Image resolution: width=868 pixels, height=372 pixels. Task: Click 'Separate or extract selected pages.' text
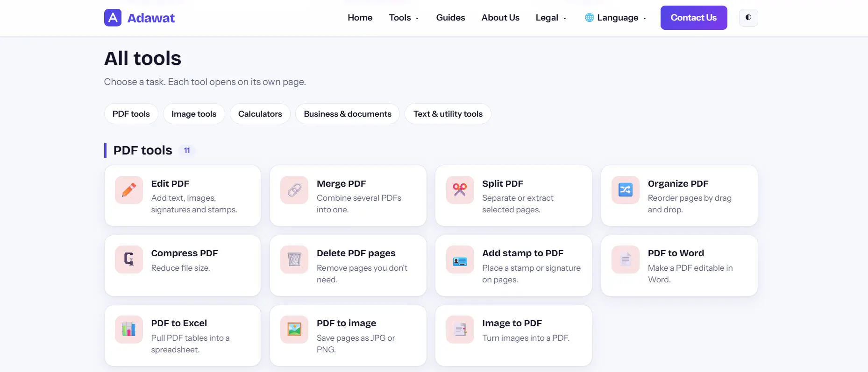point(518,204)
